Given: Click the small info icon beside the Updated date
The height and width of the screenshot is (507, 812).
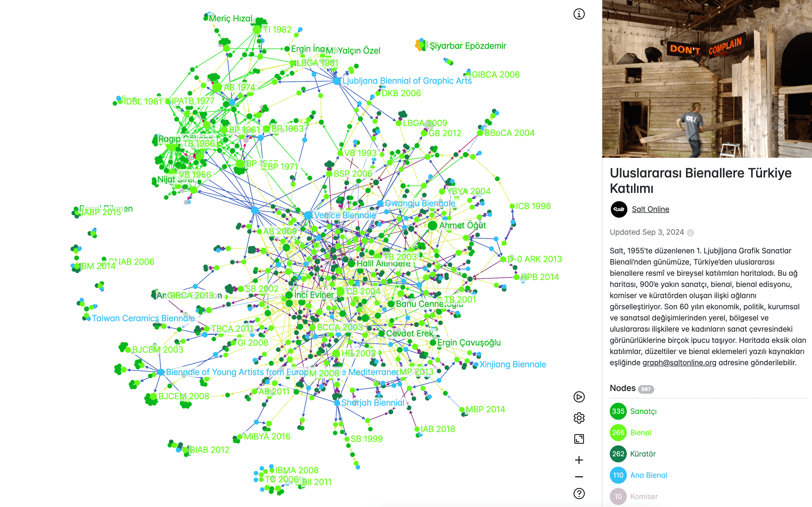Looking at the screenshot, I should click(x=690, y=233).
